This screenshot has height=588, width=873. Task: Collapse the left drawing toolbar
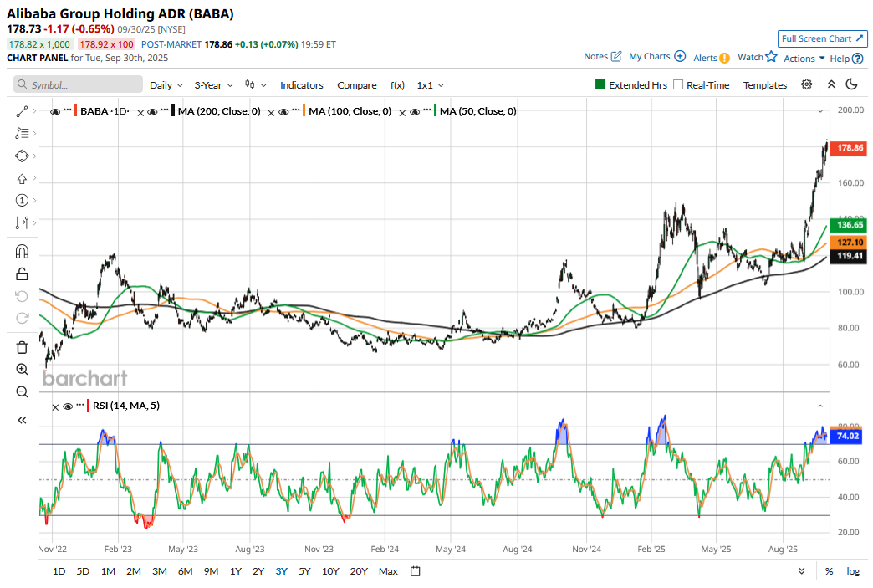click(x=23, y=421)
